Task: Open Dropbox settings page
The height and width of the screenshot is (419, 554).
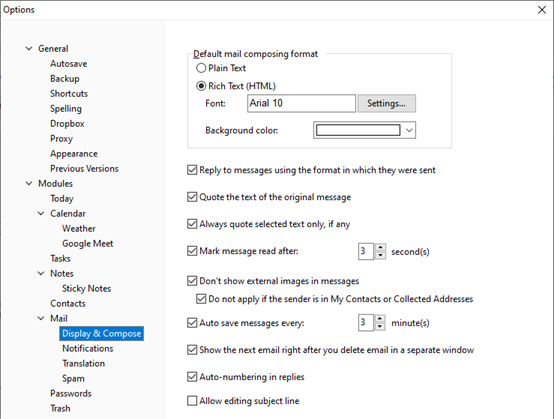Action: [x=67, y=124]
